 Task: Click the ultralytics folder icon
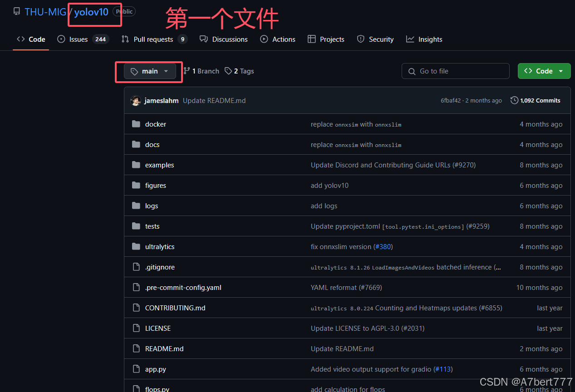click(136, 246)
